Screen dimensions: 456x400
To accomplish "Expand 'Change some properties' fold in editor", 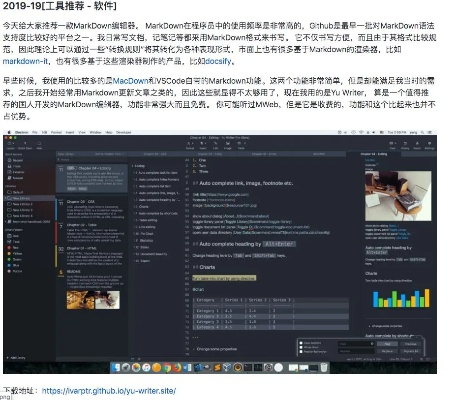I will pyautogui.click(x=194, y=349).
